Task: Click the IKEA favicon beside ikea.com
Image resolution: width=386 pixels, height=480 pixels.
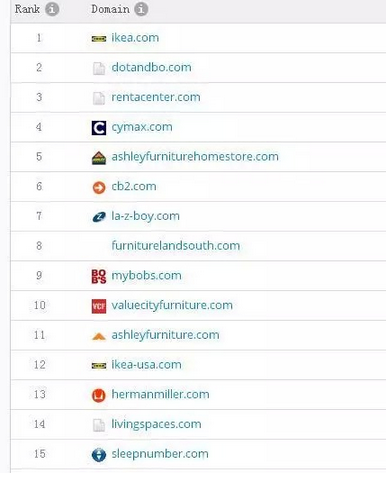Action: pyautogui.click(x=99, y=39)
